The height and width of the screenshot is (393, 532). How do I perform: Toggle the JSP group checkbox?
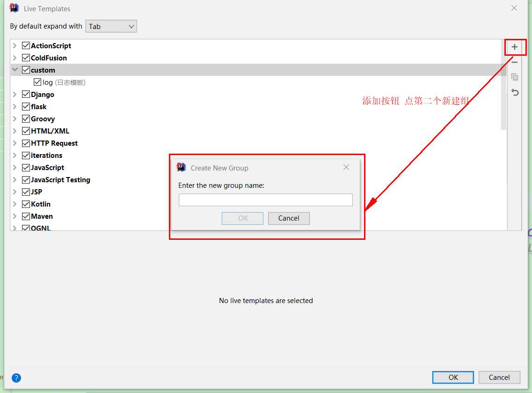[26, 192]
